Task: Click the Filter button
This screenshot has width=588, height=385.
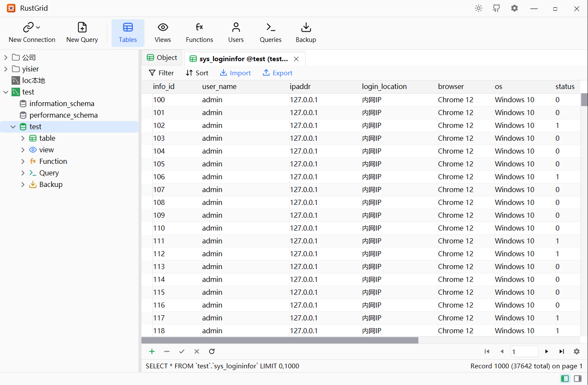Action: pyautogui.click(x=161, y=73)
